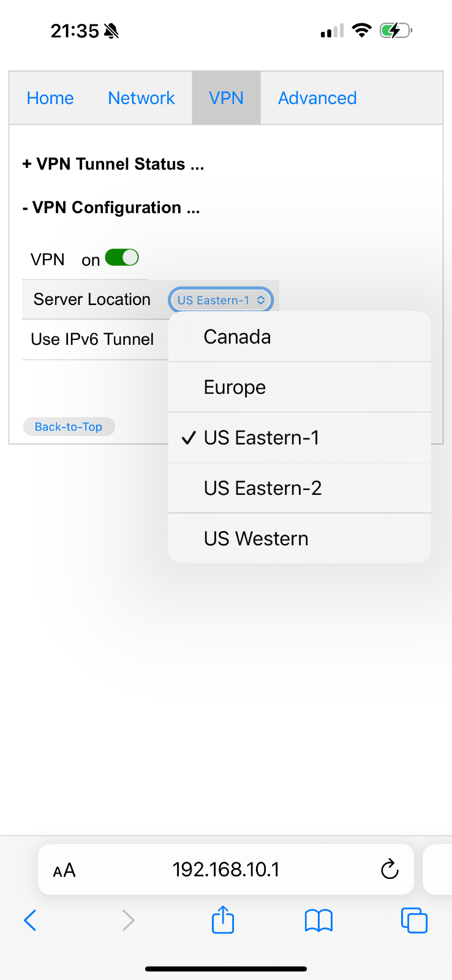Open the AA reader text options

(64, 870)
